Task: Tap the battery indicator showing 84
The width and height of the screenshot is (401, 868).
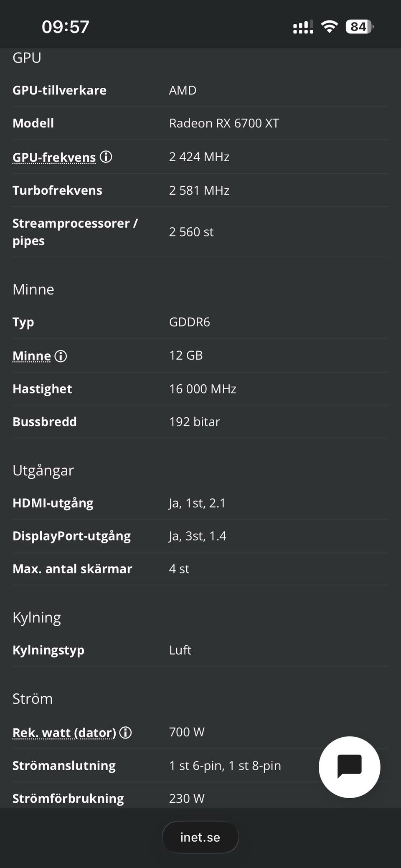Action: pos(359,27)
